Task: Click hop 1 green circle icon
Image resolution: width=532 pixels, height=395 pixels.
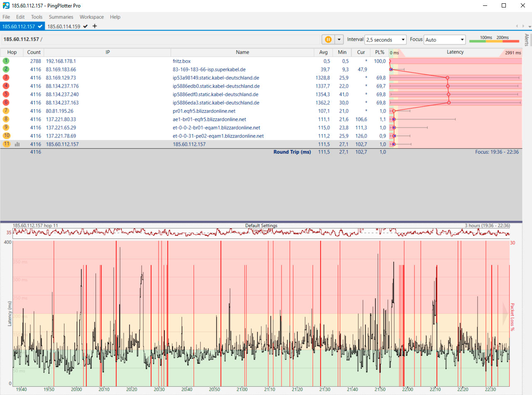Action: tap(6, 61)
